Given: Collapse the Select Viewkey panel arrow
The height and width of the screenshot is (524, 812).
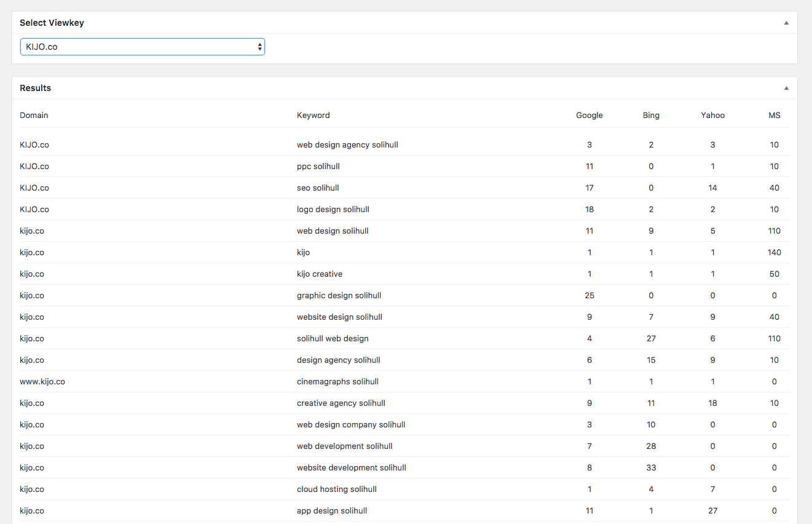Looking at the screenshot, I should point(786,23).
